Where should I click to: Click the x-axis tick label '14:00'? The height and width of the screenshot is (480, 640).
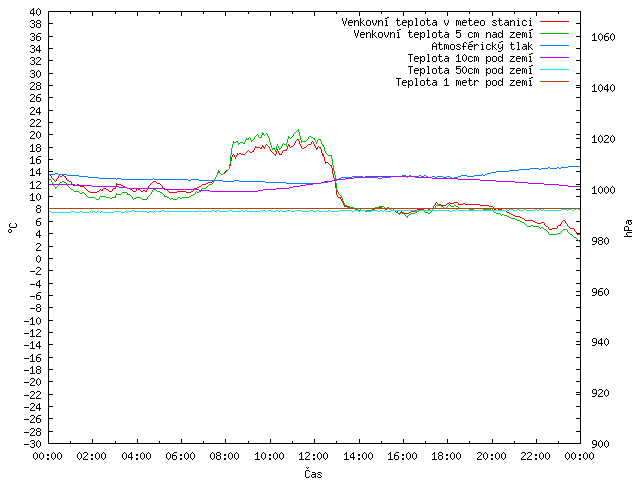coord(358,456)
